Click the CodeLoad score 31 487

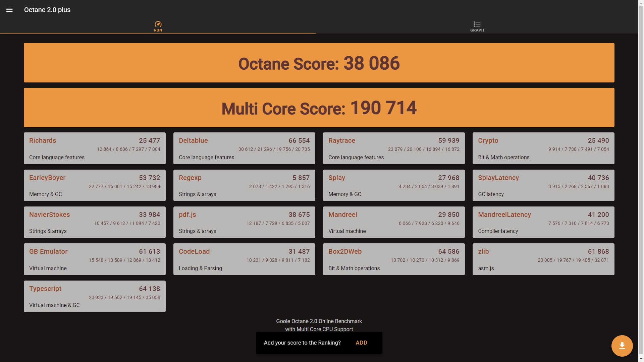[299, 251]
